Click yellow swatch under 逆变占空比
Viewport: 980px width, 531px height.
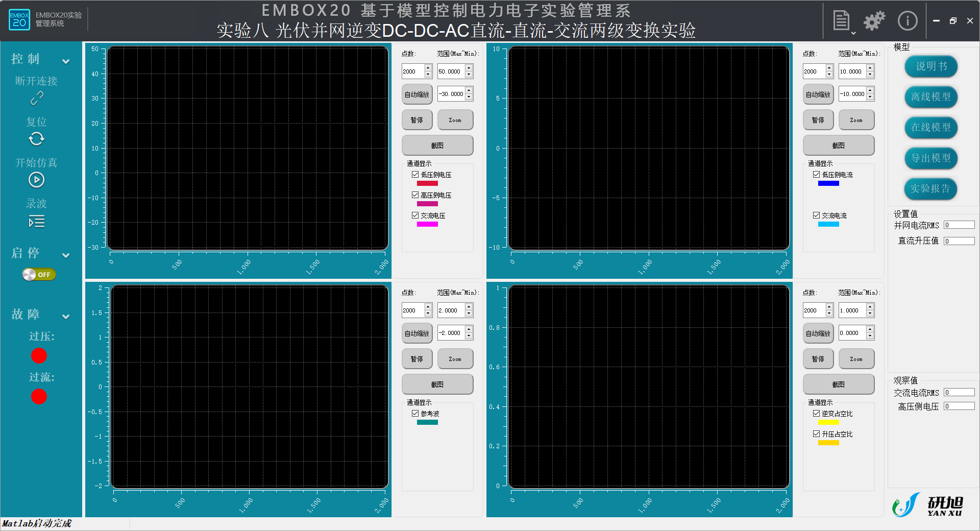(828, 422)
